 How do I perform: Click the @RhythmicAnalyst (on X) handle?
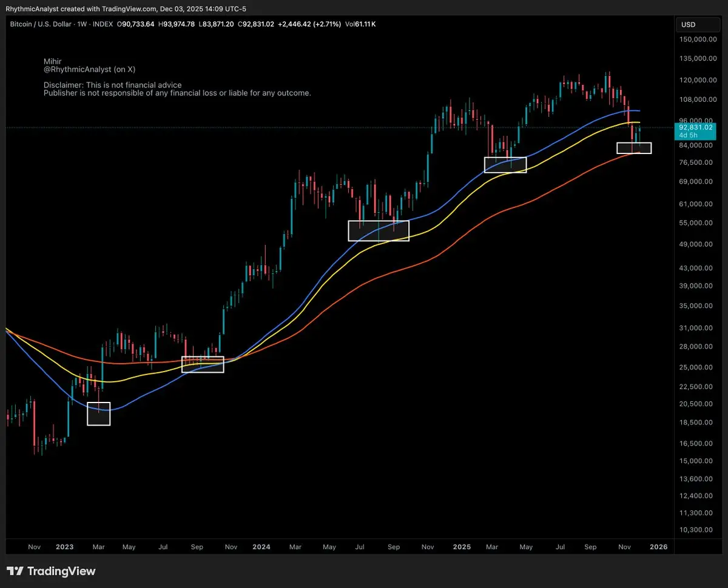89,70
